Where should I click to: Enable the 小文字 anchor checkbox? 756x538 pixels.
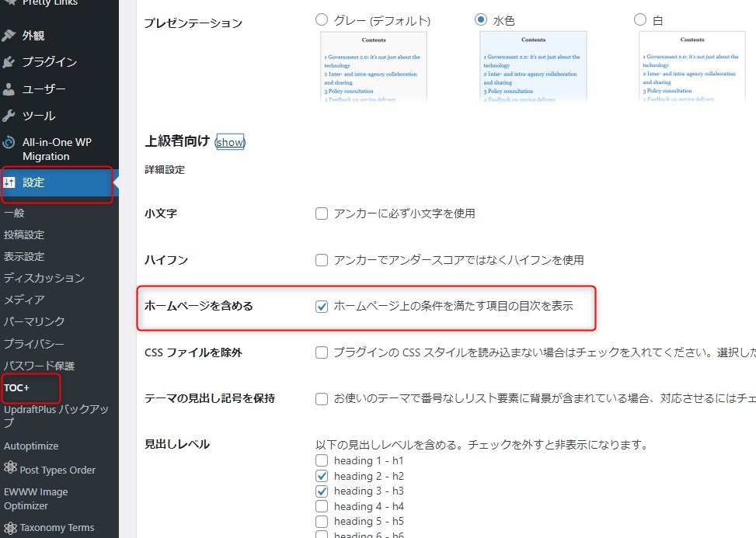322,213
